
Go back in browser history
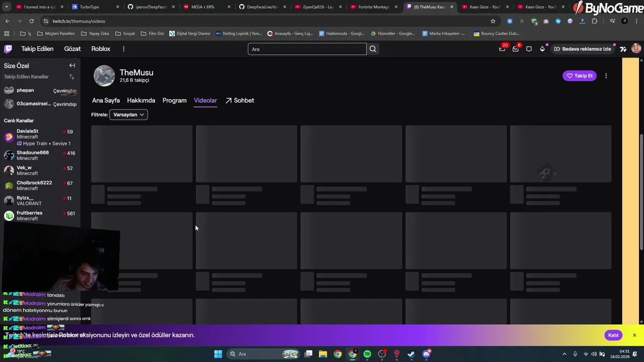pos(7,21)
